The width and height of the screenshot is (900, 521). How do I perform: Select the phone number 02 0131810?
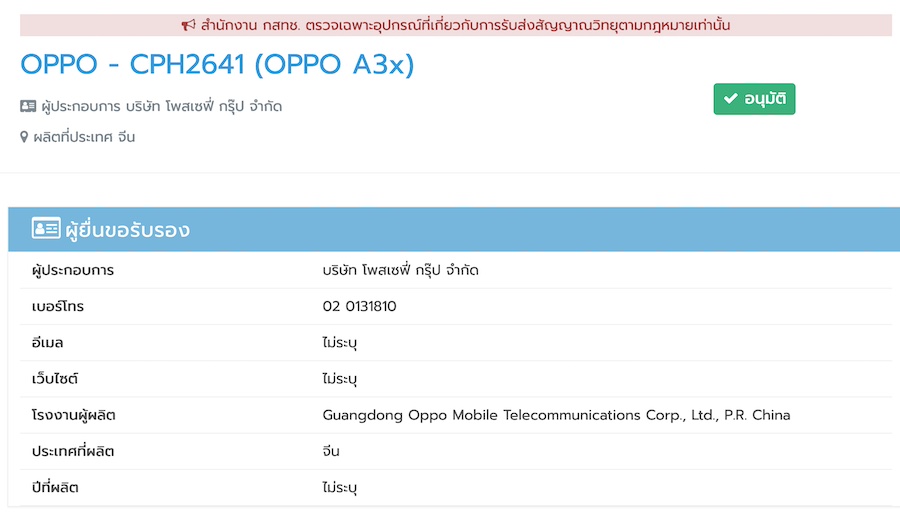click(359, 307)
